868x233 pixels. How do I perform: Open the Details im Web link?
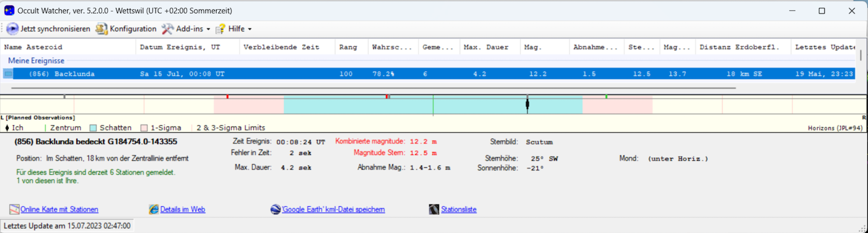click(182, 209)
